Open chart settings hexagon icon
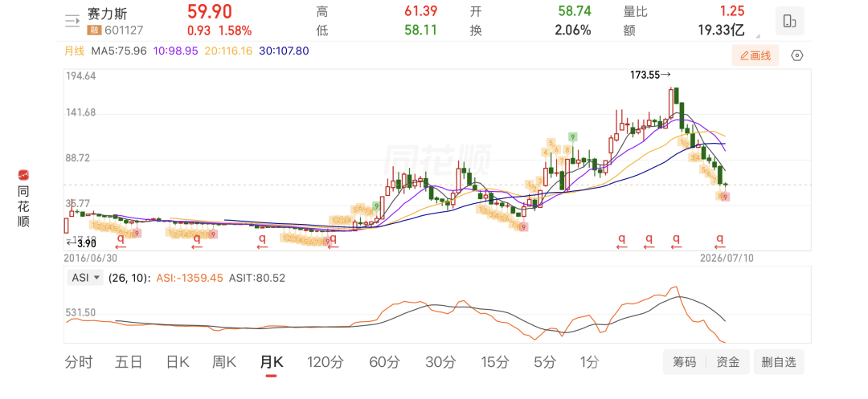The image size is (868, 399). (796, 55)
